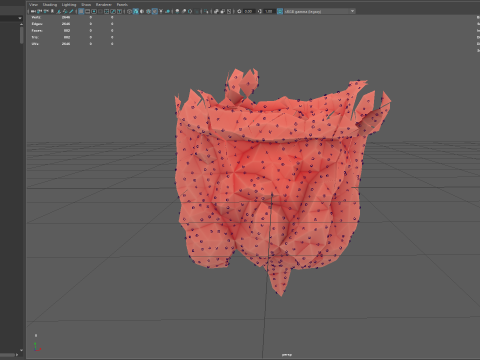Viewport: 480px width, 360px height.
Task: Toggle the Resolution Gate display
Action: [94, 11]
